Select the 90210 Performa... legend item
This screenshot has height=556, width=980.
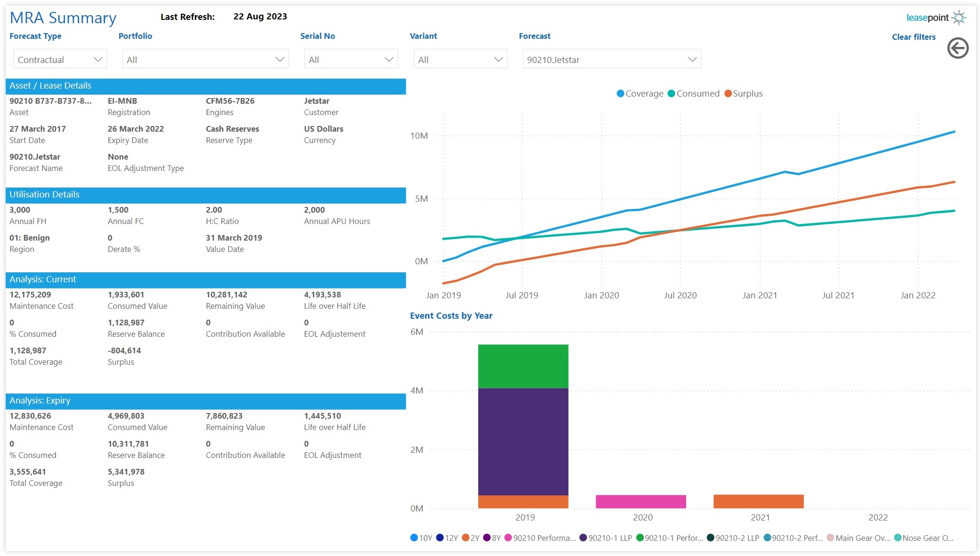(540, 538)
